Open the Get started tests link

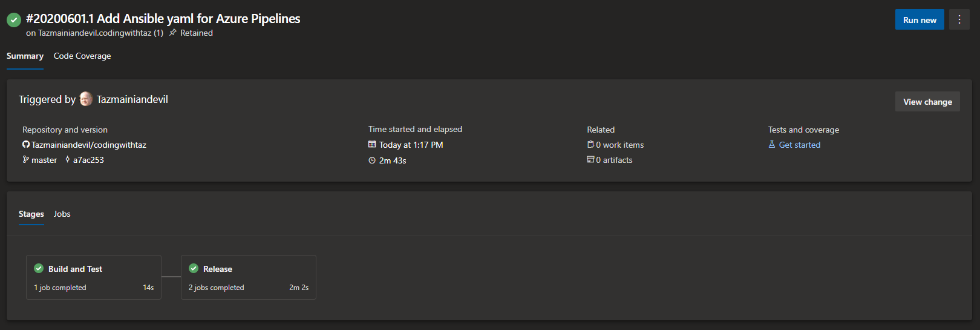coord(799,145)
